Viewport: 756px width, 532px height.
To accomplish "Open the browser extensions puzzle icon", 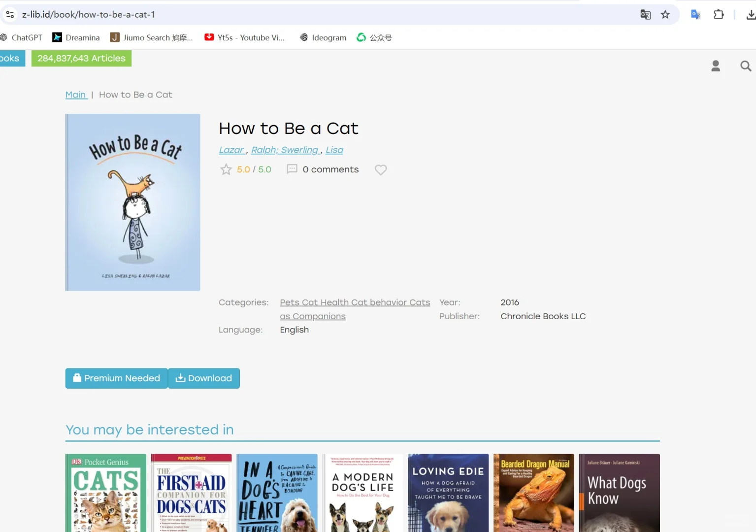I will [719, 14].
